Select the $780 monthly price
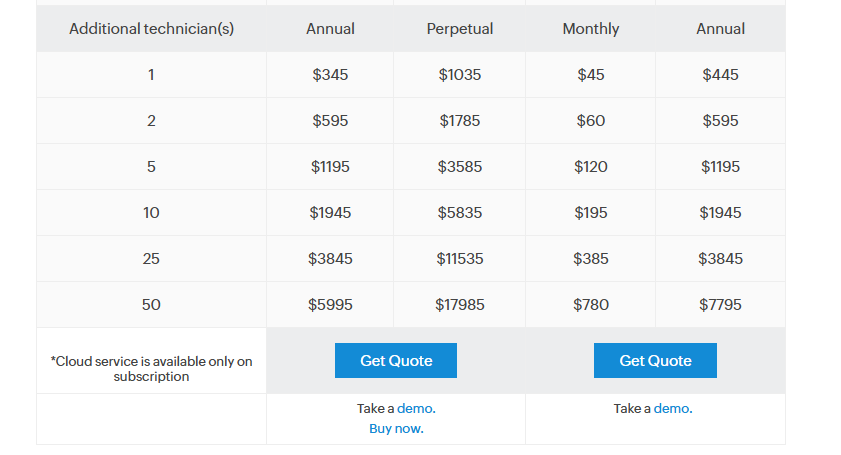 (x=591, y=305)
